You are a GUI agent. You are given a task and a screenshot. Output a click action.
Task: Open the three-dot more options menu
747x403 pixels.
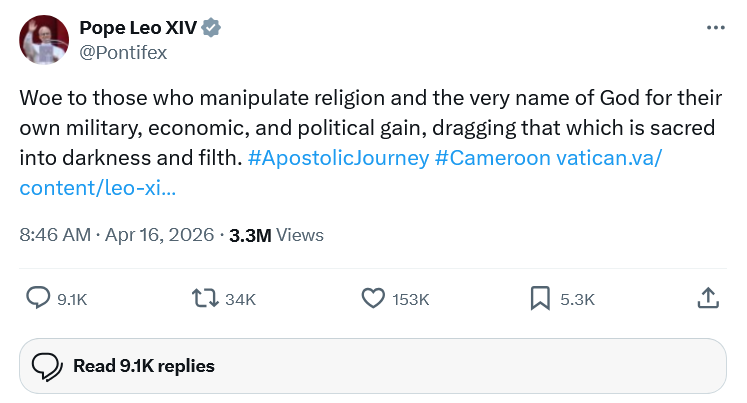[x=715, y=28]
